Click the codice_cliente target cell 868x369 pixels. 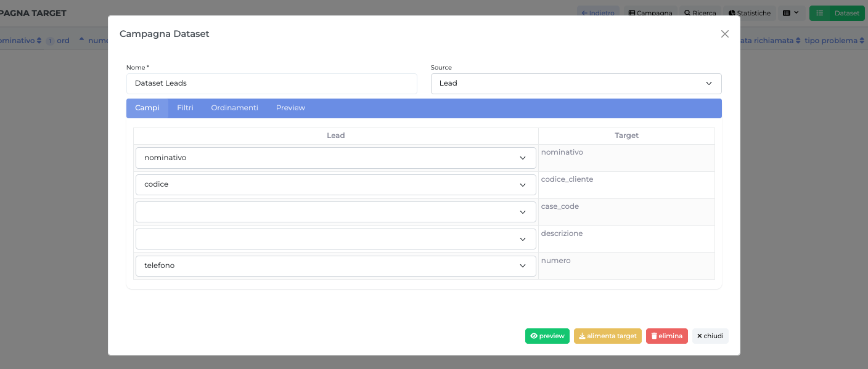tap(626, 185)
